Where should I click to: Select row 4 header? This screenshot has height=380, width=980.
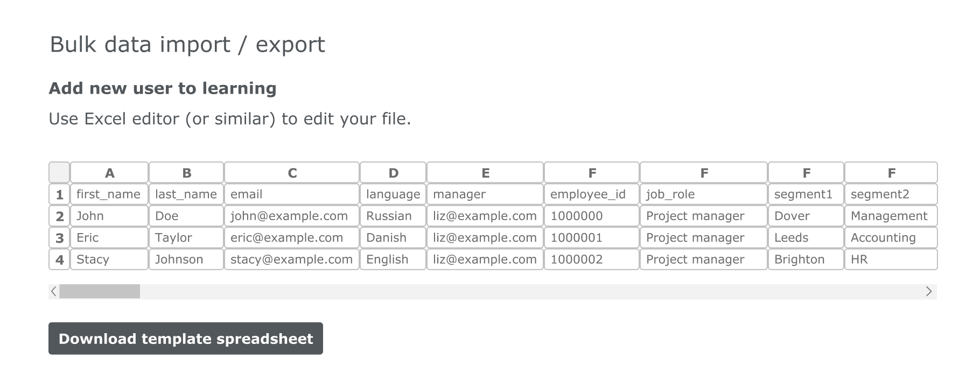[59, 259]
